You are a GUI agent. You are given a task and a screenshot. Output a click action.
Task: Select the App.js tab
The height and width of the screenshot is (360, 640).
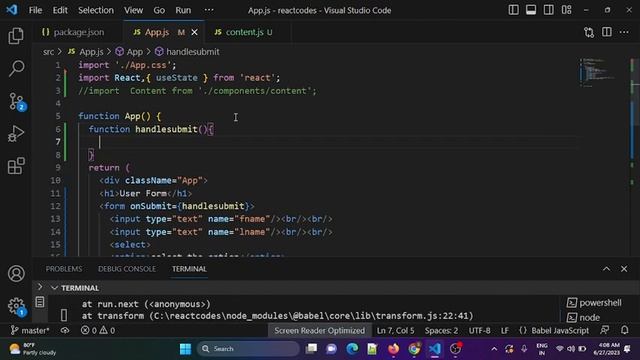157,32
